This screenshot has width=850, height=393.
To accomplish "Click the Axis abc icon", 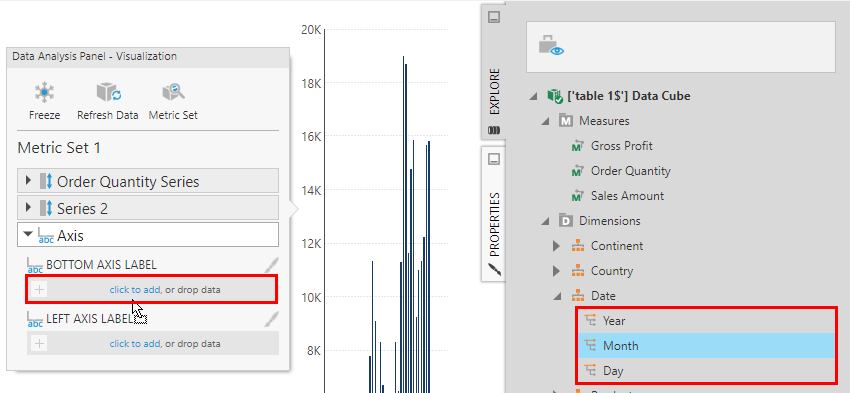I will click(46, 235).
